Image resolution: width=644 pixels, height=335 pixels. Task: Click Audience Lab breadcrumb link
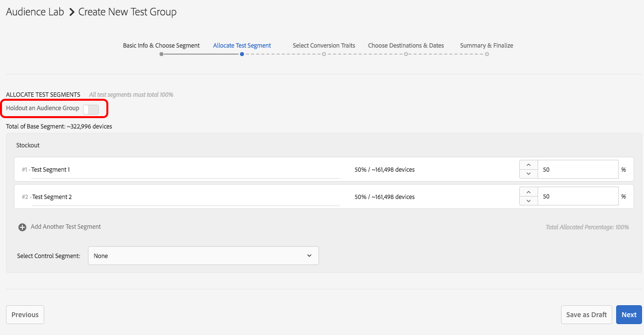click(35, 12)
